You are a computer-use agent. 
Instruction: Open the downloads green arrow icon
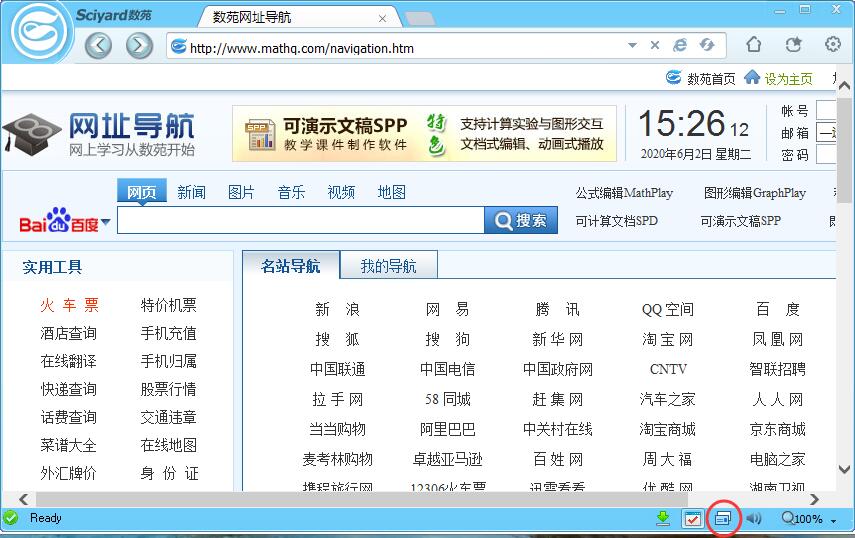(x=663, y=518)
